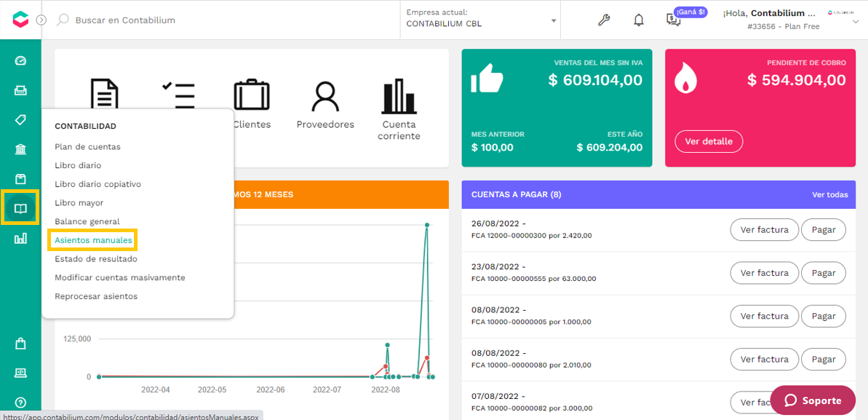The width and height of the screenshot is (868, 420).
Task: Click the droplet icon on pending card
Action: click(x=685, y=79)
